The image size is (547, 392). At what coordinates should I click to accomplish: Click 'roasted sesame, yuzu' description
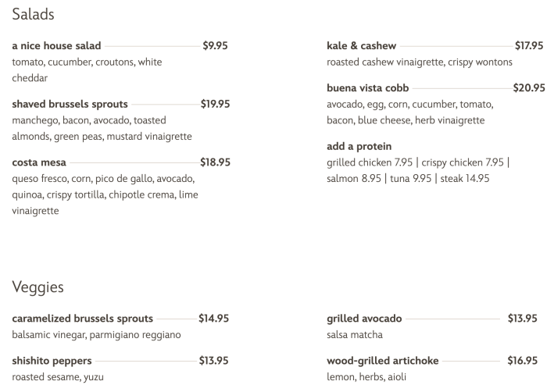(x=58, y=377)
